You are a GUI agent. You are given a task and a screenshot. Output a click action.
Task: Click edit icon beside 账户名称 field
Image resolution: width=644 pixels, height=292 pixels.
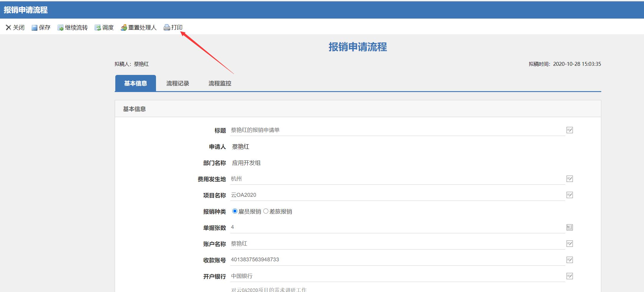[x=569, y=244]
